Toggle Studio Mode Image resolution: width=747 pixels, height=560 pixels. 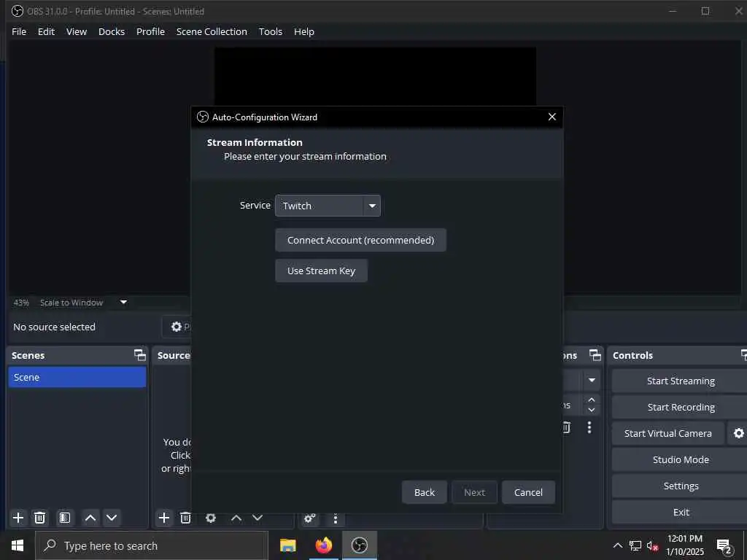(x=681, y=459)
